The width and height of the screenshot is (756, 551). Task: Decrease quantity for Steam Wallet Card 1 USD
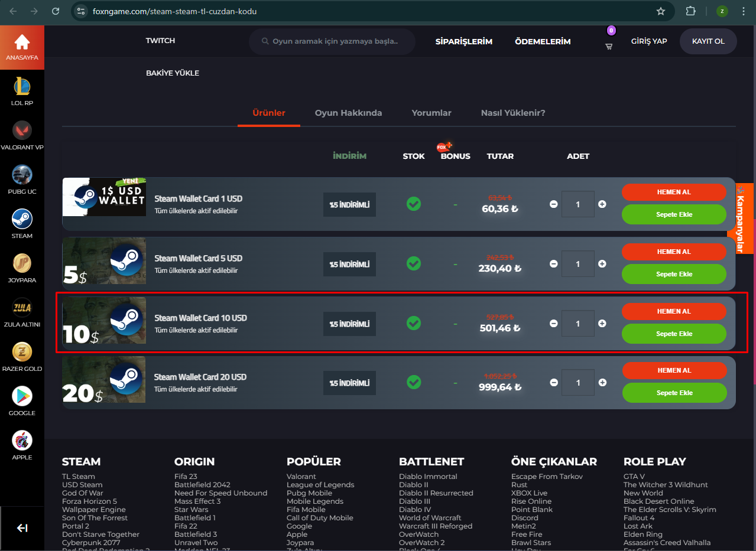click(554, 204)
